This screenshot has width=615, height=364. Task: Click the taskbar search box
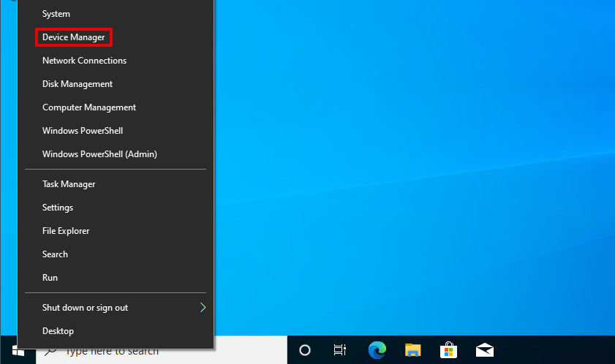click(162, 350)
